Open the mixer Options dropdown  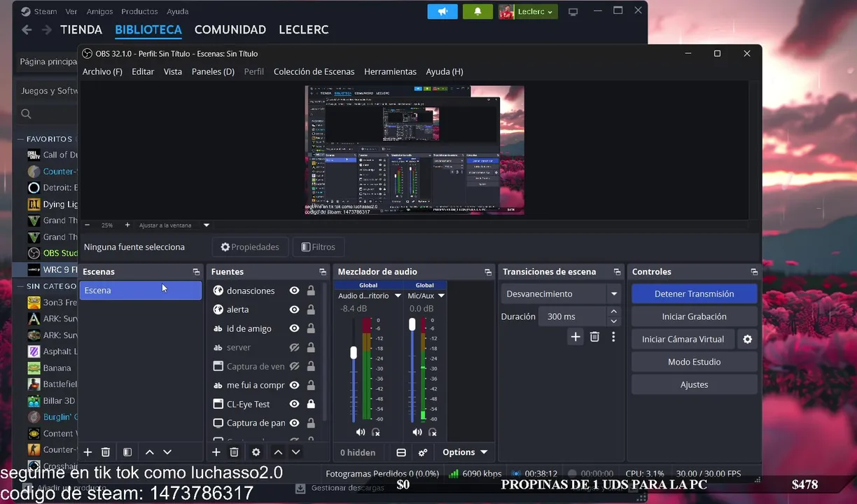click(x=465, y=452)
